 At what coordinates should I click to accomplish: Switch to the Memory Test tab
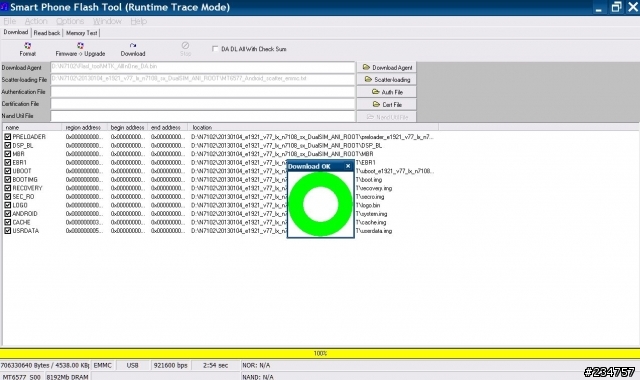(81, 33)
